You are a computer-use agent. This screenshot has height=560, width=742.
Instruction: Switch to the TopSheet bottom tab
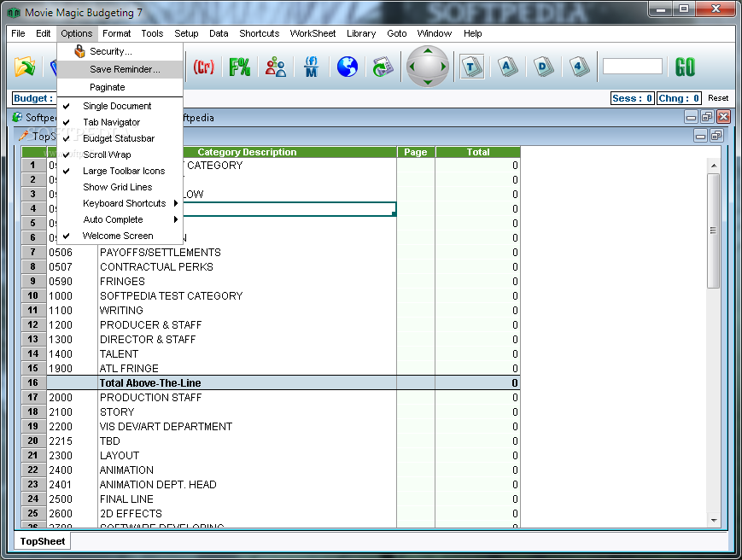[x=43, y=541]
